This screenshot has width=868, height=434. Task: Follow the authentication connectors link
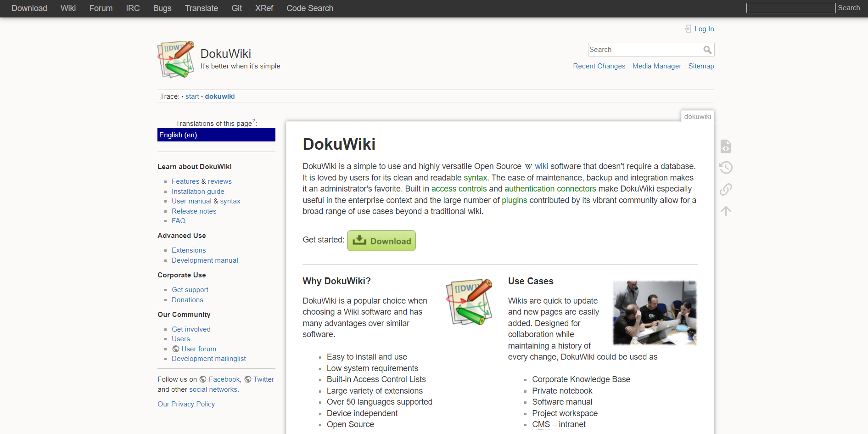[550, 189]
